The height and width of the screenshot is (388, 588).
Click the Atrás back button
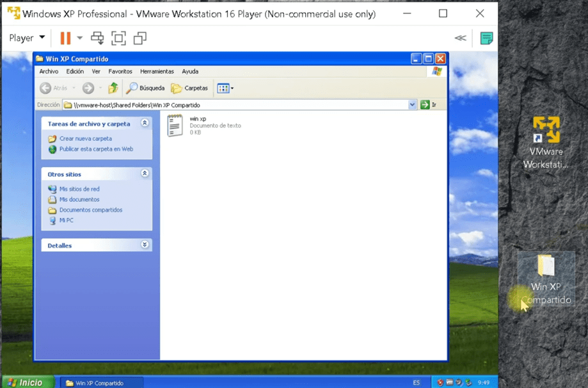pos(54,88)
